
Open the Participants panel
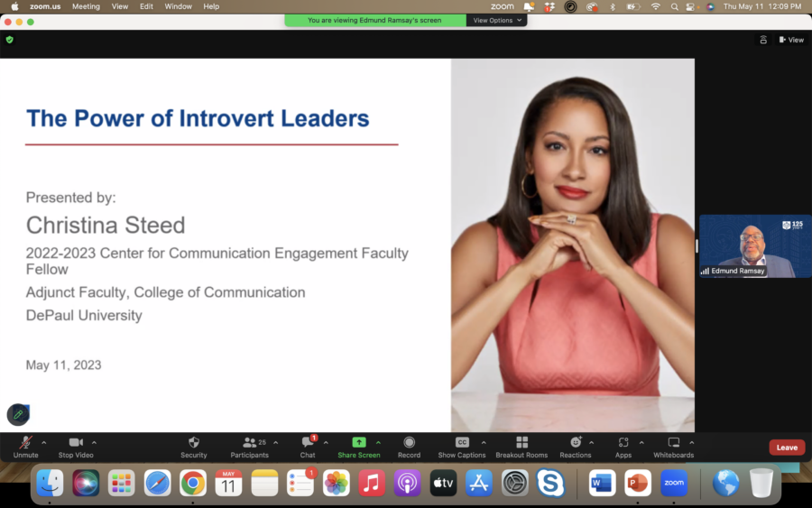(x=250, y=443)
